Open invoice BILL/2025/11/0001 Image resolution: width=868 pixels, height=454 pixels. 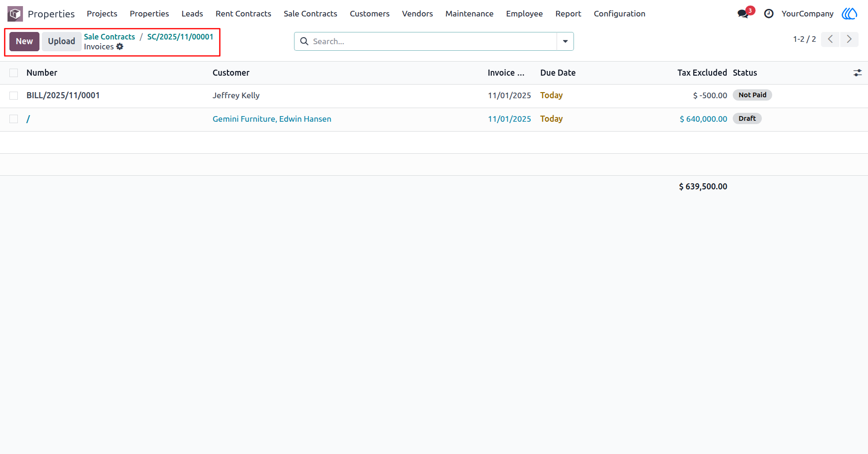pyautogui.click(x=63, y=95)
